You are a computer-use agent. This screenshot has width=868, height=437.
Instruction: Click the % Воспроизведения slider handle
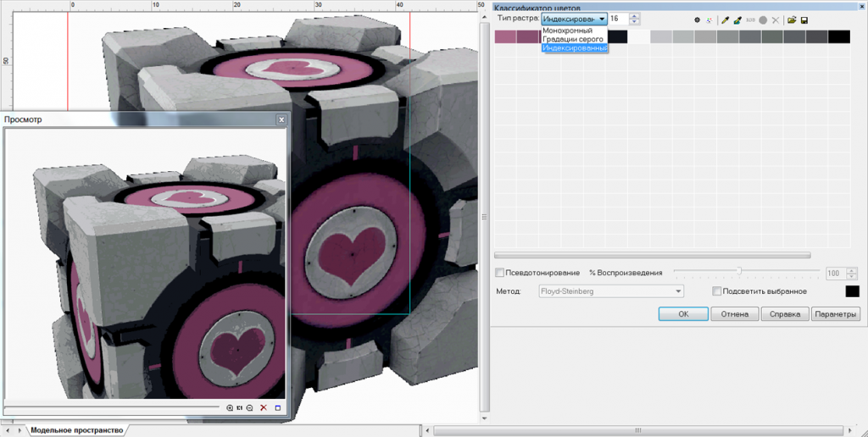[x=739, y=270]
